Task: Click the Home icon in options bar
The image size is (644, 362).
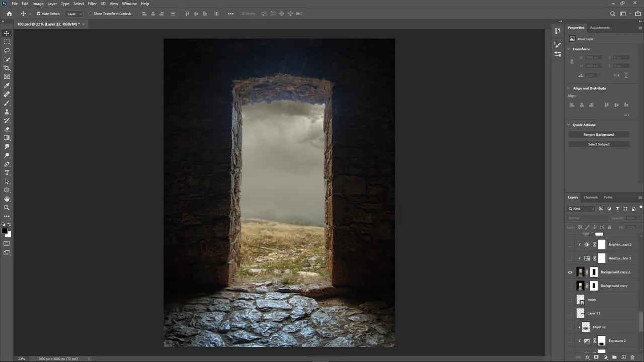Action: pos(9,14)
